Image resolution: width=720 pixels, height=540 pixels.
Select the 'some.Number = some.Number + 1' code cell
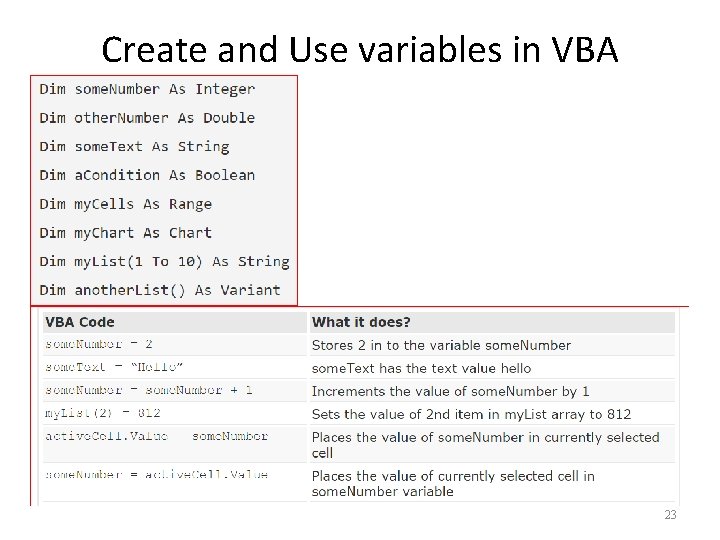[x=149, y=390]
